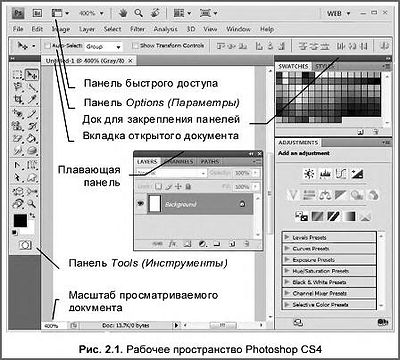The image size is (400, 360).
Task: Click Hand tool in application bar
Action: pyautogui.click(x=124, y=13)
